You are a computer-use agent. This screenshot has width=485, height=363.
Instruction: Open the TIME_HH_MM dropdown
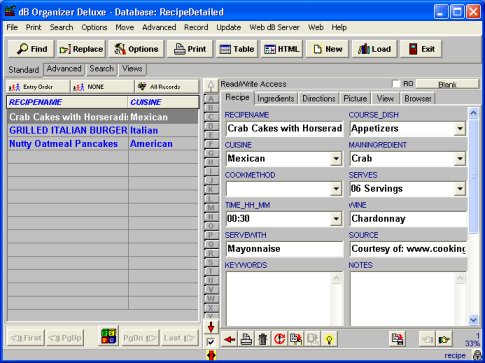(x=336, y=219)
